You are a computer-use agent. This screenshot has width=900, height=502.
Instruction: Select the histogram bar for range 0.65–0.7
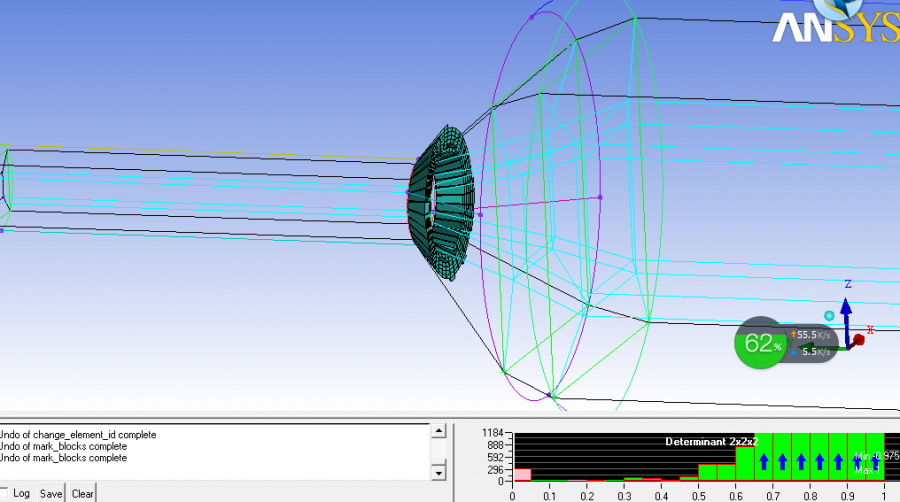coord(763,457)
